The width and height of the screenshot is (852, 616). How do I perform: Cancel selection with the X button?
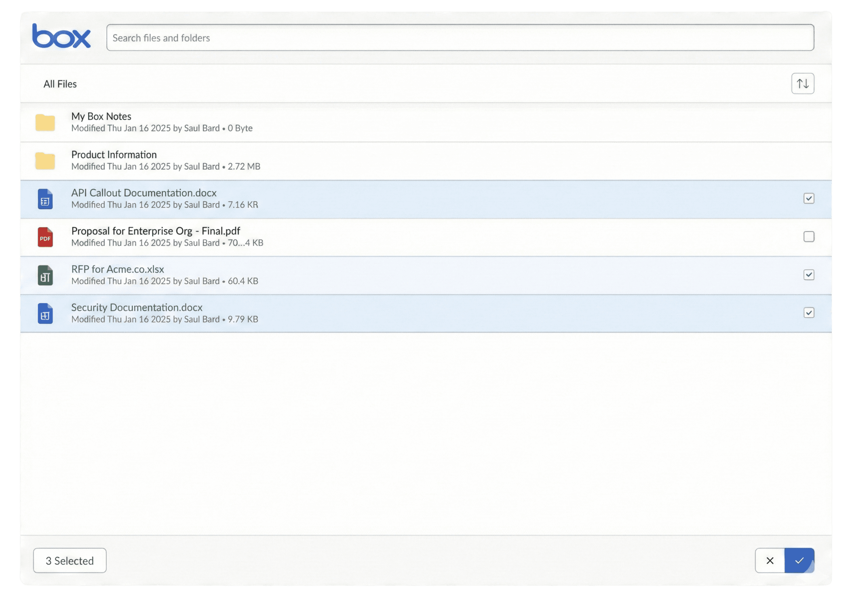[x=770, y=560]
